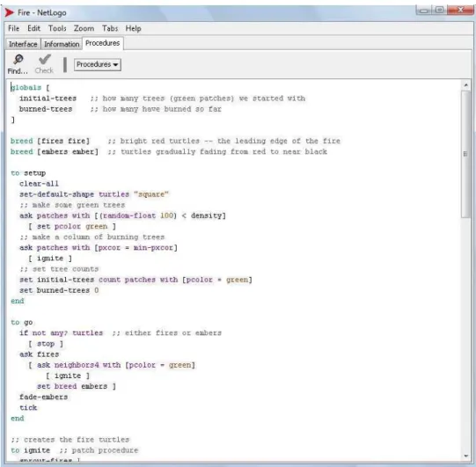Open the Procedures dropdown menu
This screenshot has width=476, height=467.
[x=98, y=64]
